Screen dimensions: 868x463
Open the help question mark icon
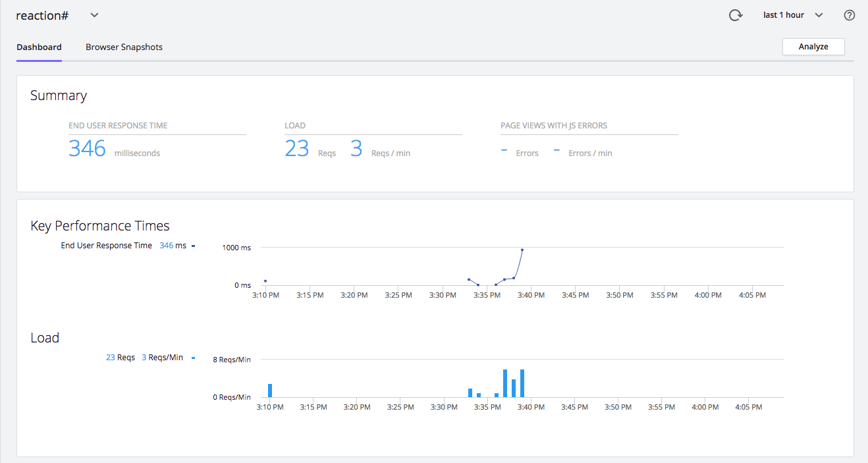[x=850, y=15]
